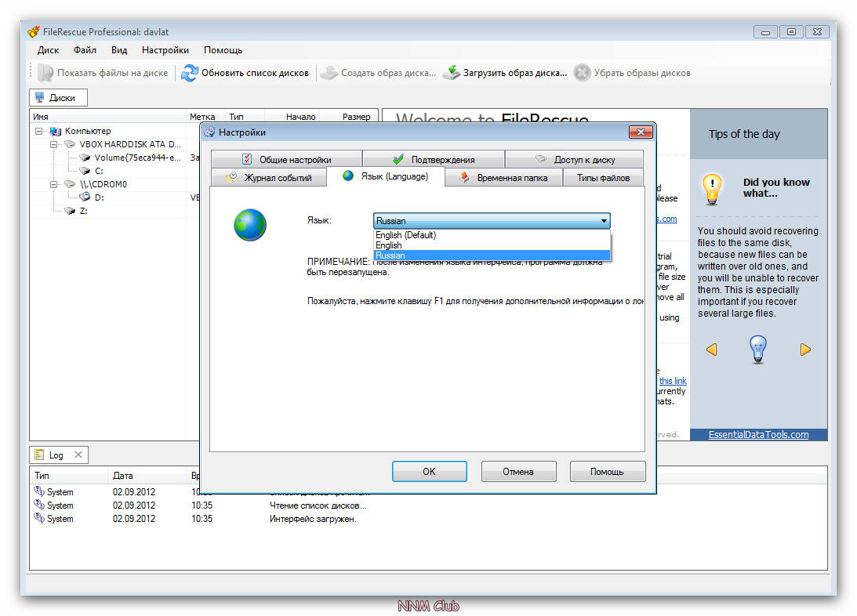Switch to the Общие настройки tab
Screen dimensions: 857x616
[x=286, y=159]
